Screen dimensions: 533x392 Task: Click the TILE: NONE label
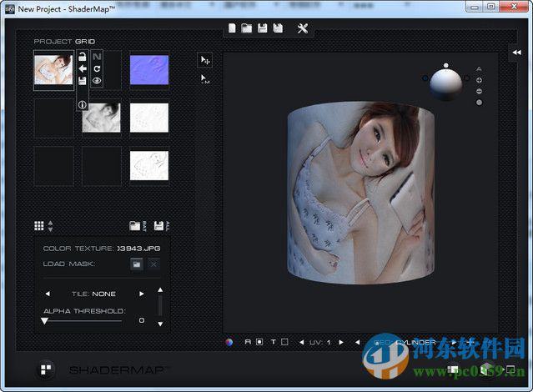93,294
